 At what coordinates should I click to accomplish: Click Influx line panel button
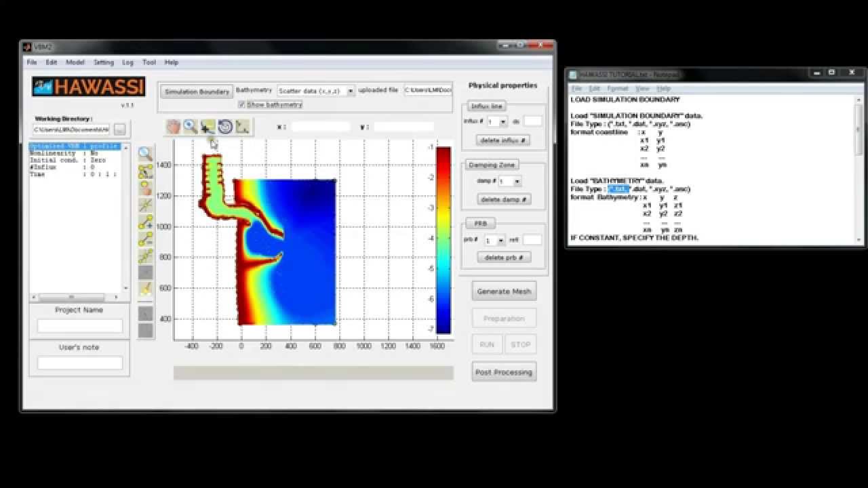coord(487,106)
